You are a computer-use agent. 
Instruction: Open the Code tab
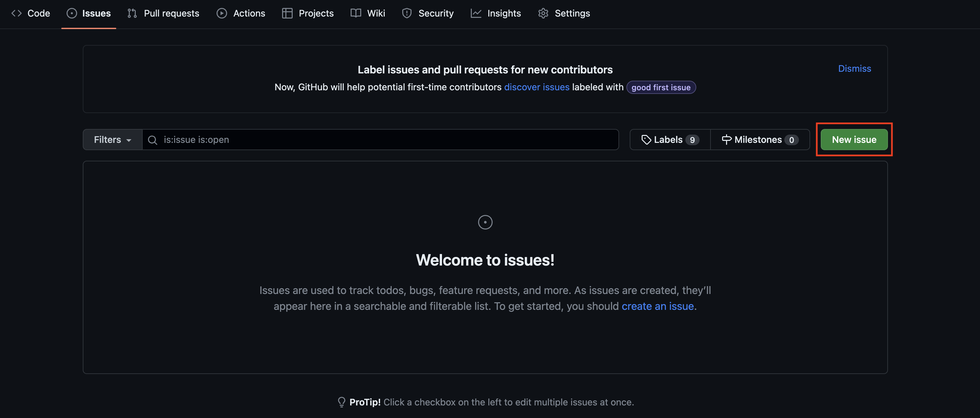click(x=31, y=13)
